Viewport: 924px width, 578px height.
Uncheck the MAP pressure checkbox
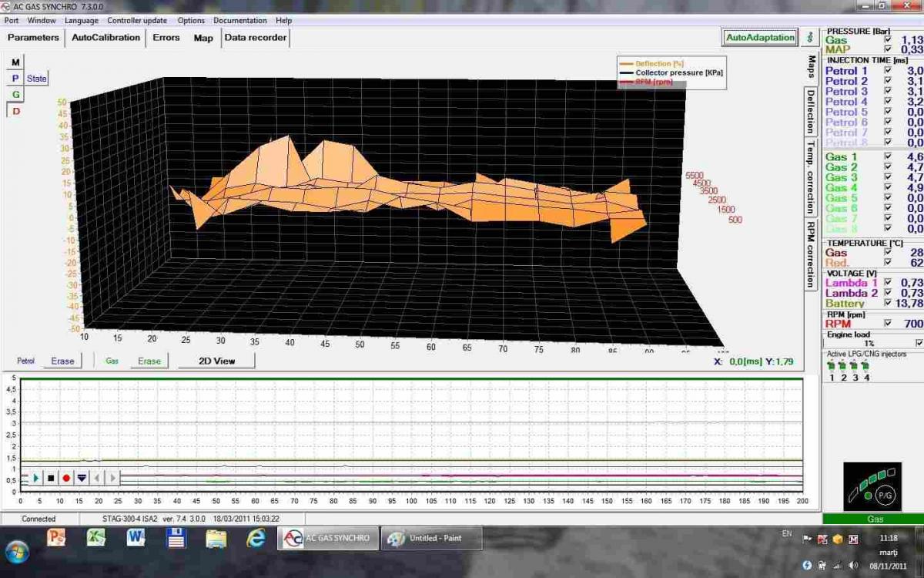[x=889, y=49]
